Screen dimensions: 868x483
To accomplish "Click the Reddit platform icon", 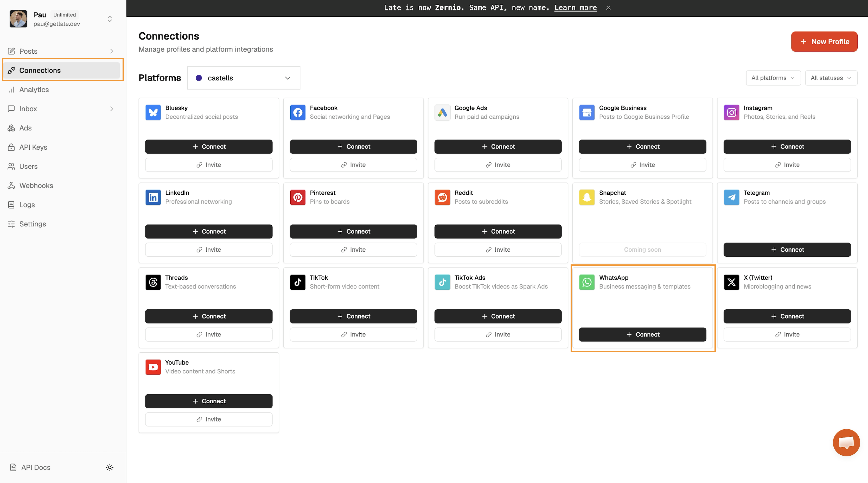I will [x=442, y=197].
